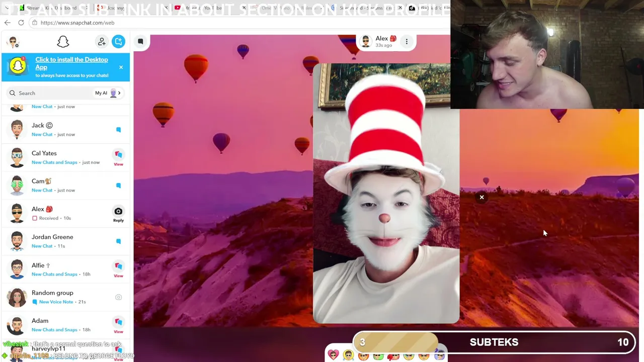Open the Jordan Greene conversation
The height and width of the screenshot is (362, 644).
65,241
